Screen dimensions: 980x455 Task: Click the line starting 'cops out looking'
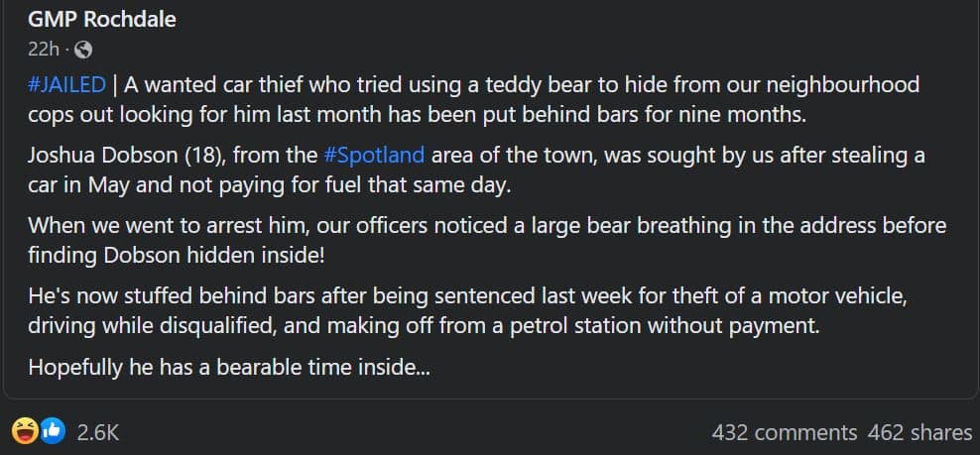tap(418, 117)
